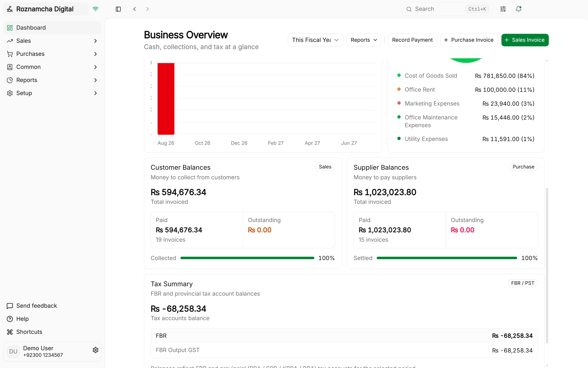Go forward with the right arrow
Viewport: 588px width, 368px height.
tap(147, 9)
